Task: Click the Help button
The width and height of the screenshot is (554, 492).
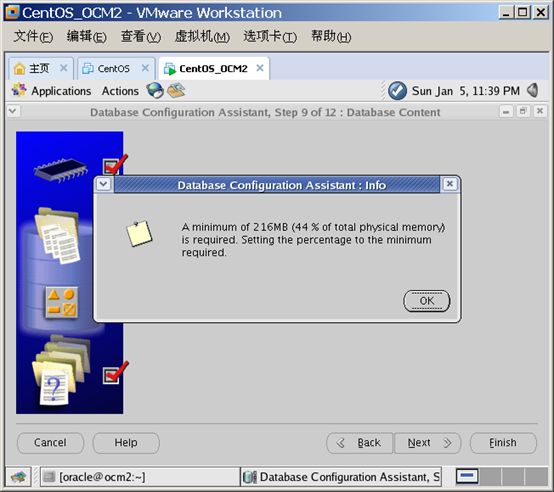Action: coord(126,443)
